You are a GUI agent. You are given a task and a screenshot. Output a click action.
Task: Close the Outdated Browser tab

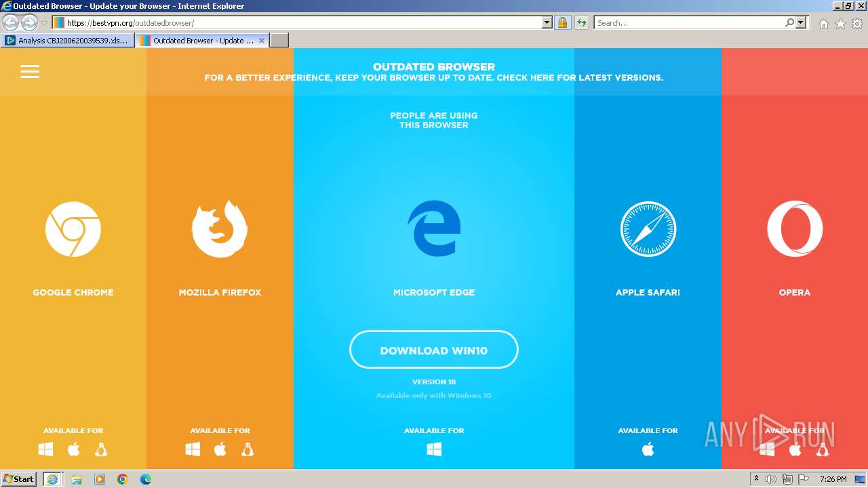pos(262,41)
